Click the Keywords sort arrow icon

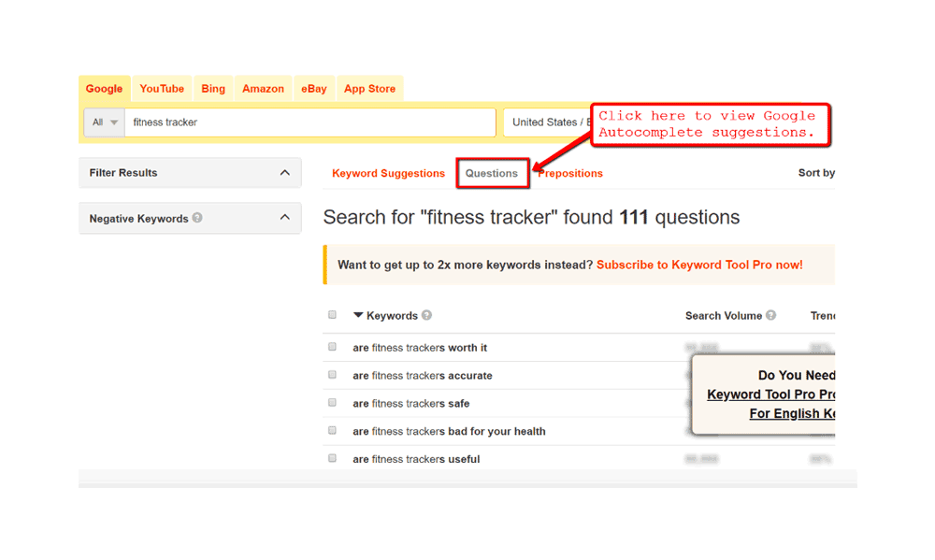pos(358,316)
